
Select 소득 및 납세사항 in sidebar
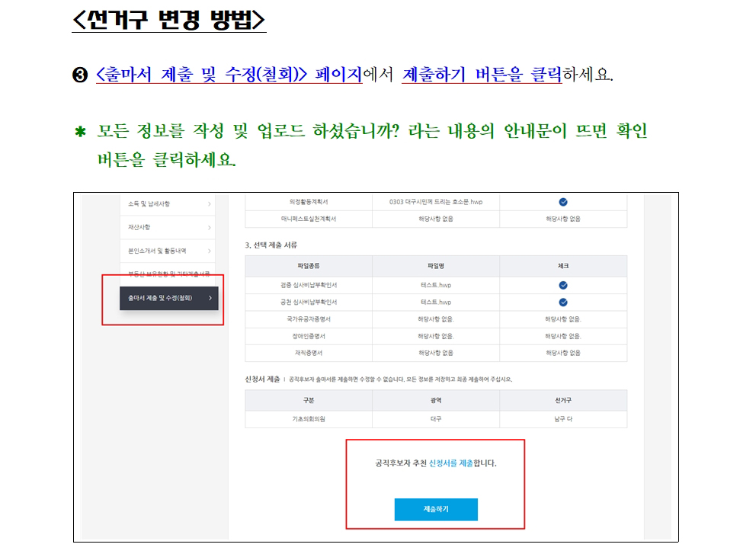point(149,204)
